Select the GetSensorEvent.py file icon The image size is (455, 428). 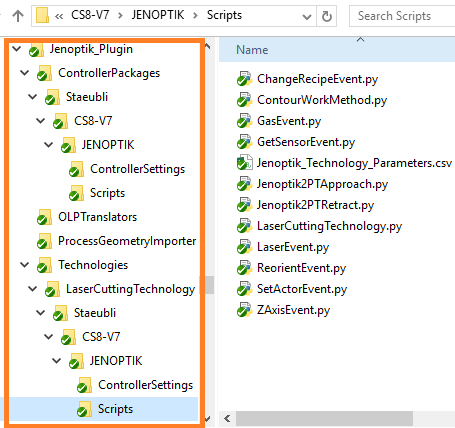pyautogui.click(x=244, y=142)
